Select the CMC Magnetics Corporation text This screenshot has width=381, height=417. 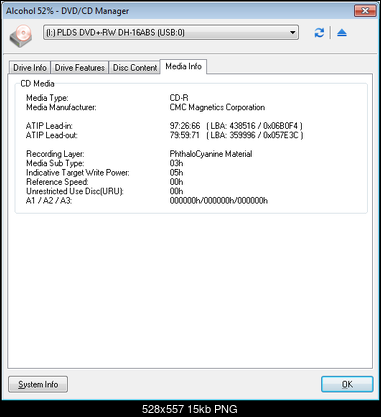coord(217,107)
